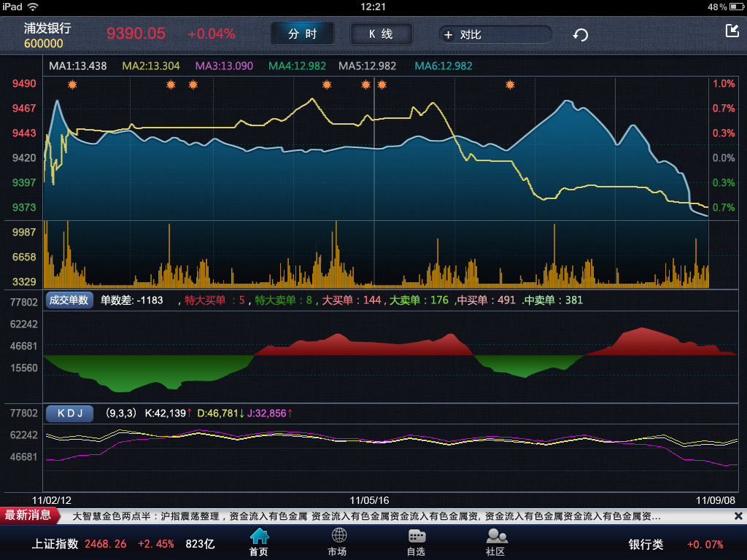Tap the date label 11/05/16
Image resolution: width=747 pixels, height=560 pixels.
[x=369, y=500]
